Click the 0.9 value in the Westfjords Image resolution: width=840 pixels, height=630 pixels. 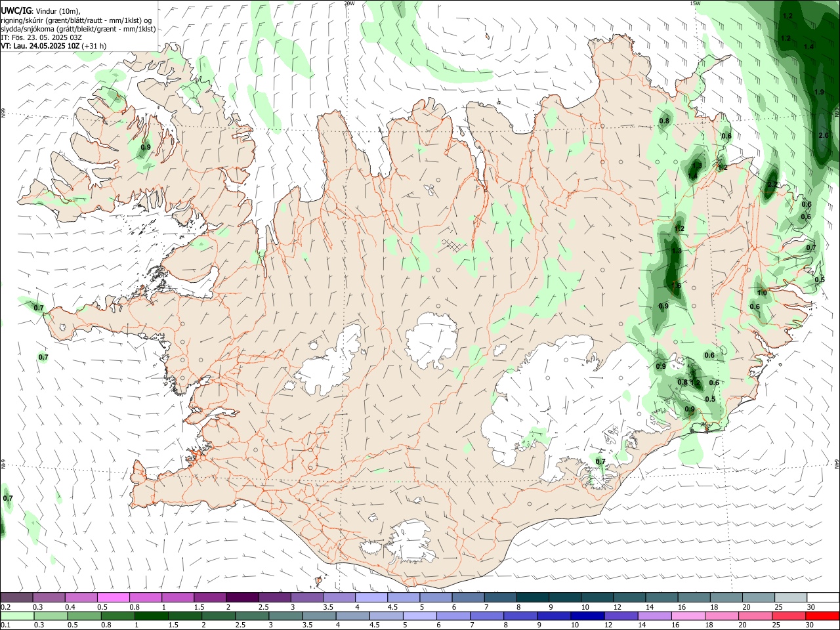146,147
